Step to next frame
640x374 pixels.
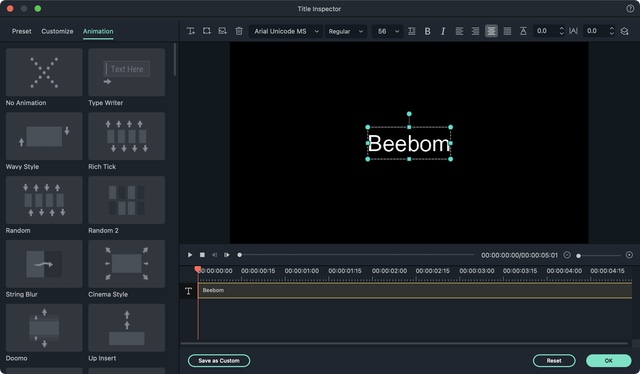point(227,255)
